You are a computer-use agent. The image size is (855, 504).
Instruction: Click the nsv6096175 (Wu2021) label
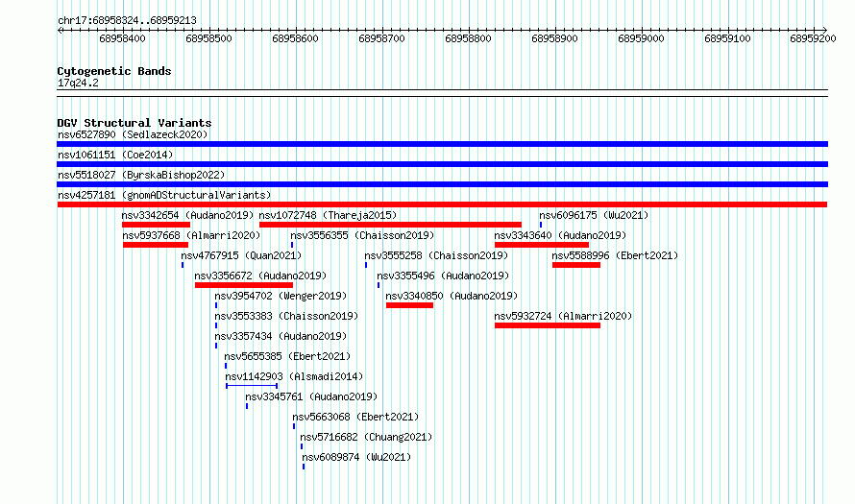[x=594, y=215]
